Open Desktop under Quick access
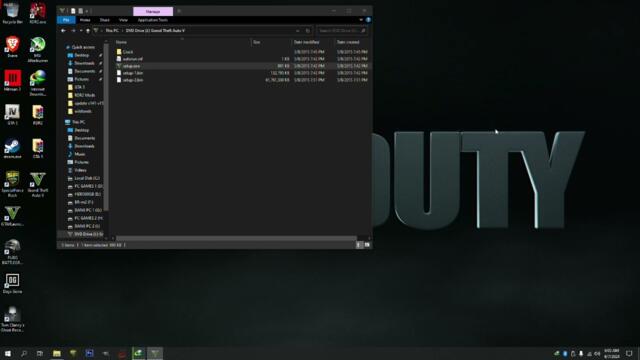Image resolution: width=640 pixels, height=360 pixels. pos(82,55)
